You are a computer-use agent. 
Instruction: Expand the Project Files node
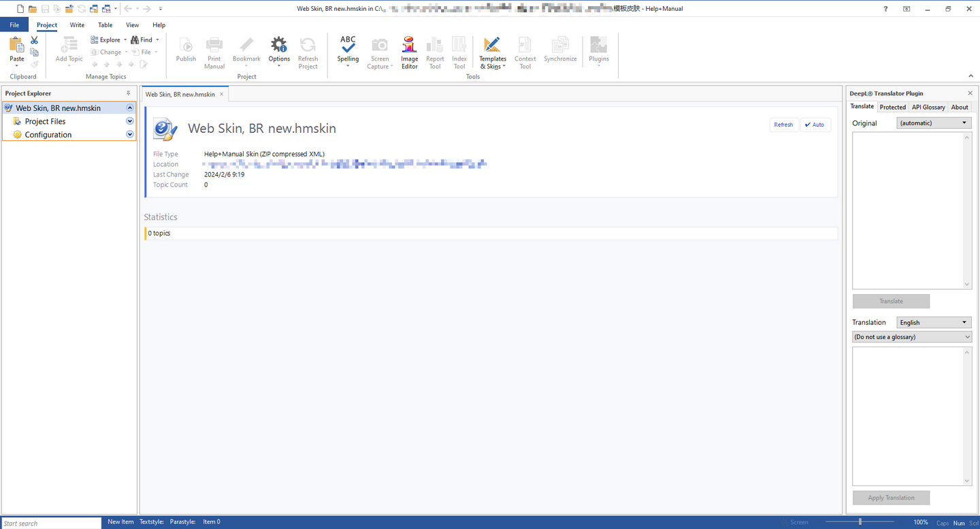coord(130,121)
